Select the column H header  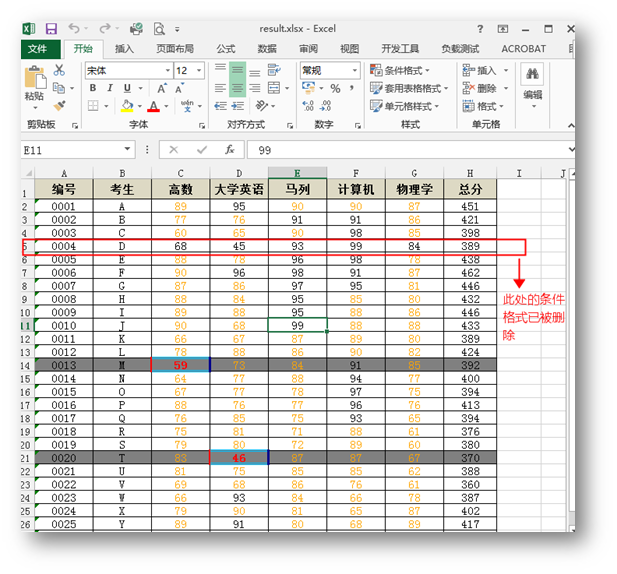(x=470, y=173)
